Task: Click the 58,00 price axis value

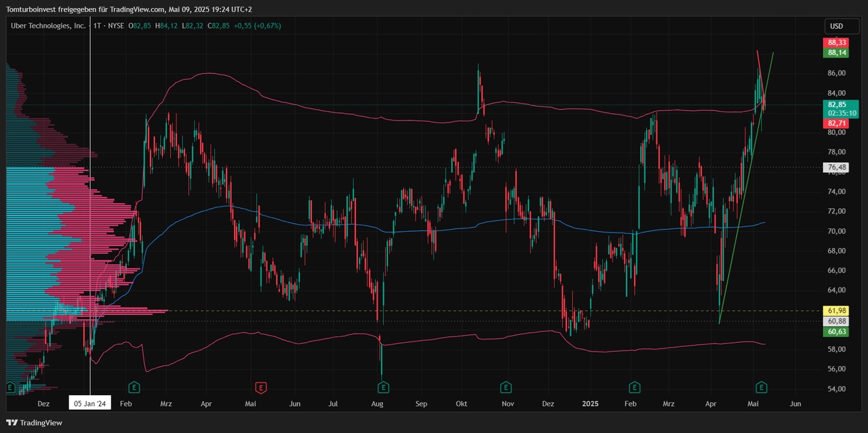Action: point(836,350)
